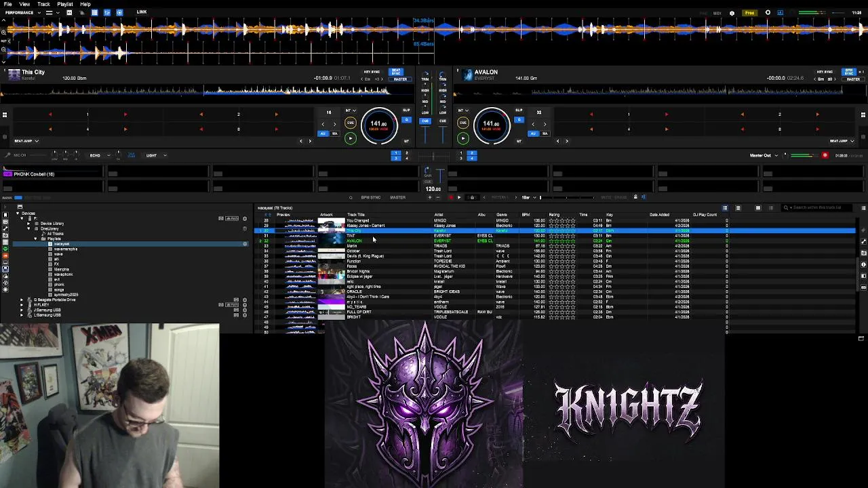Viewport: 868px width, 488px height.
Task: Open the Help menu
Action: pos(85,4)
